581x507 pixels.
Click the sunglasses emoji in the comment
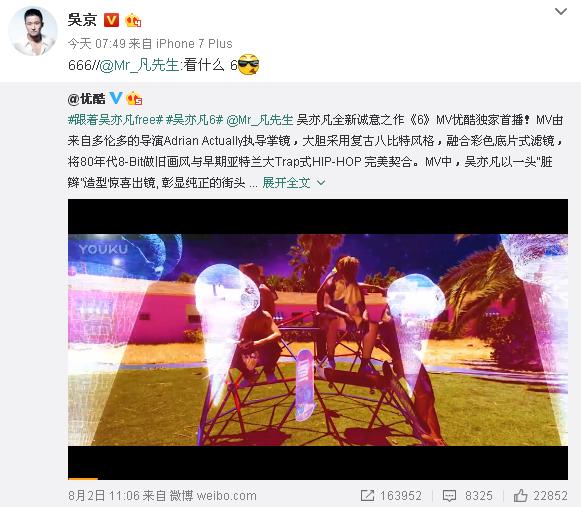pos(248,64)
